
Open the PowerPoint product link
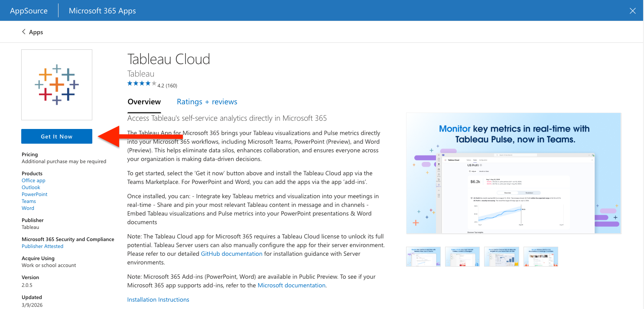[x=34, y=194]
